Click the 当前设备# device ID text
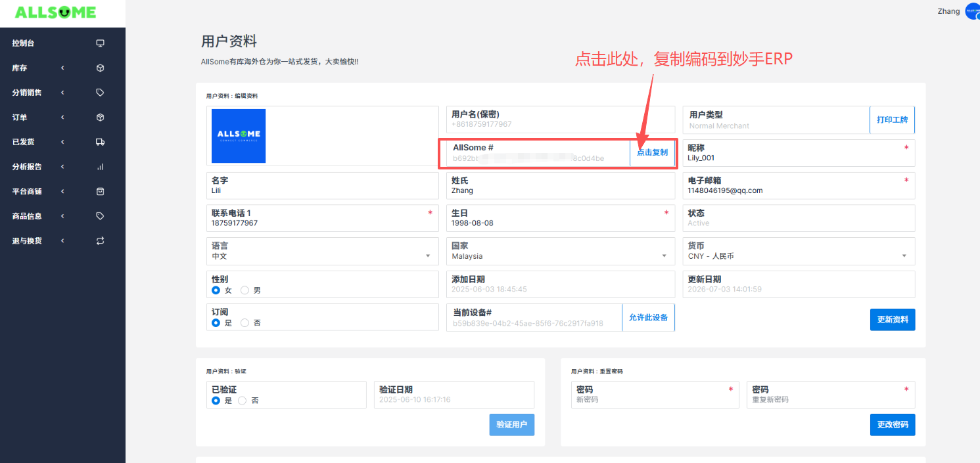This screenshot has width=980, height=463. [527, 323]
